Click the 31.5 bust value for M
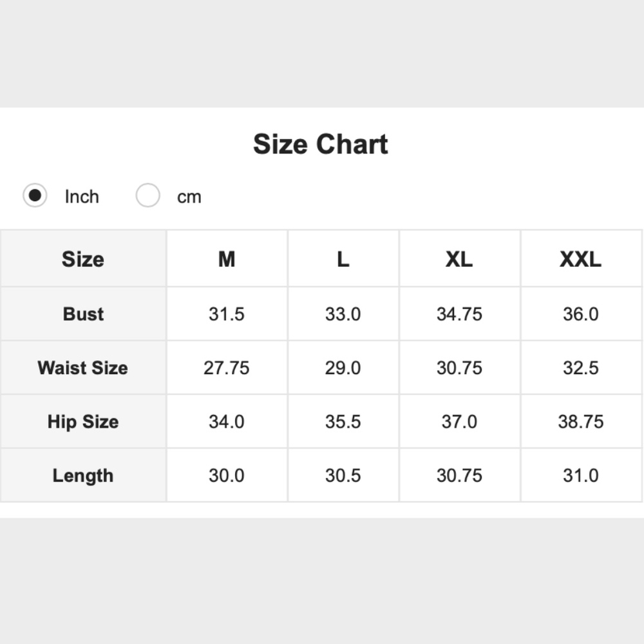 [x=226, y=314]
